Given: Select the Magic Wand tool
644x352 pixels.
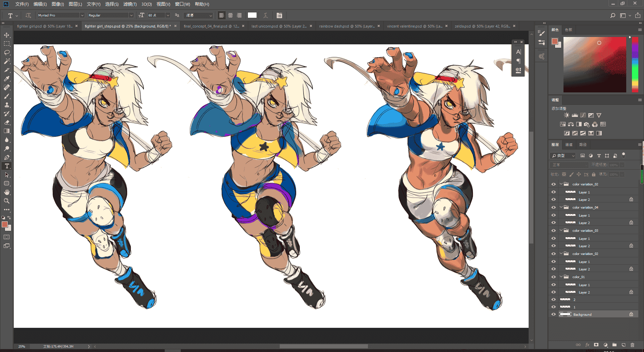Looking at the screenshot, I should tap(7, 61).
